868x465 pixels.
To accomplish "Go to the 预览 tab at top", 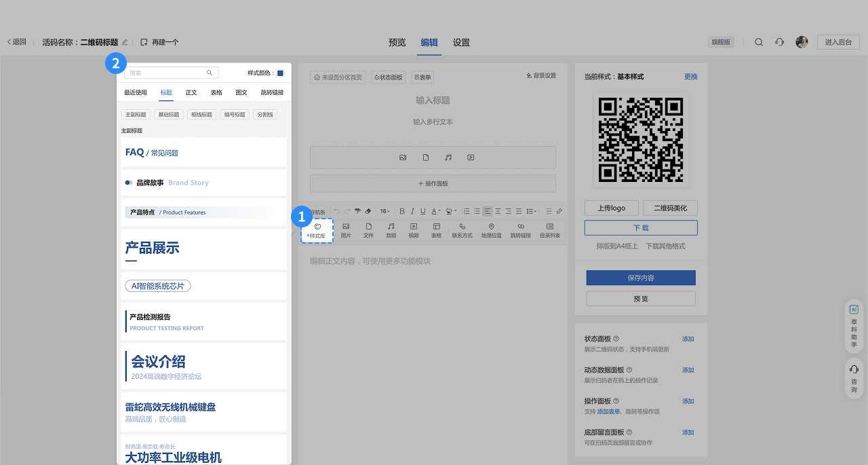I will click(x=397, y=42).
